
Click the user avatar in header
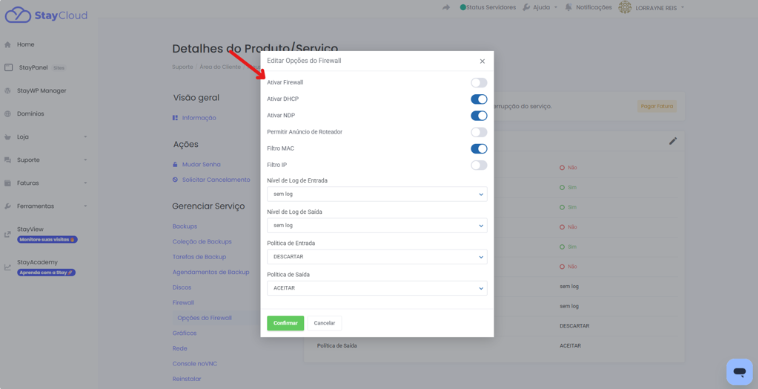tap(625, 7)
